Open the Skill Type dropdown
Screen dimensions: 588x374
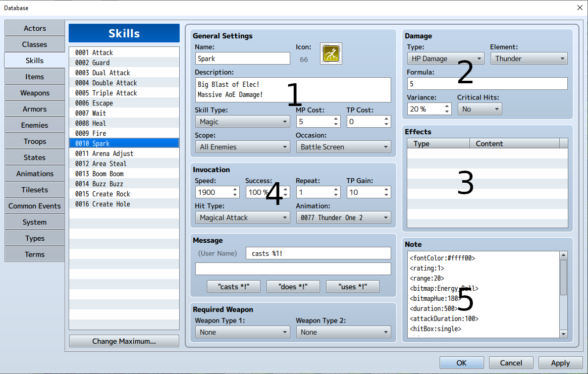pos(242,122)
